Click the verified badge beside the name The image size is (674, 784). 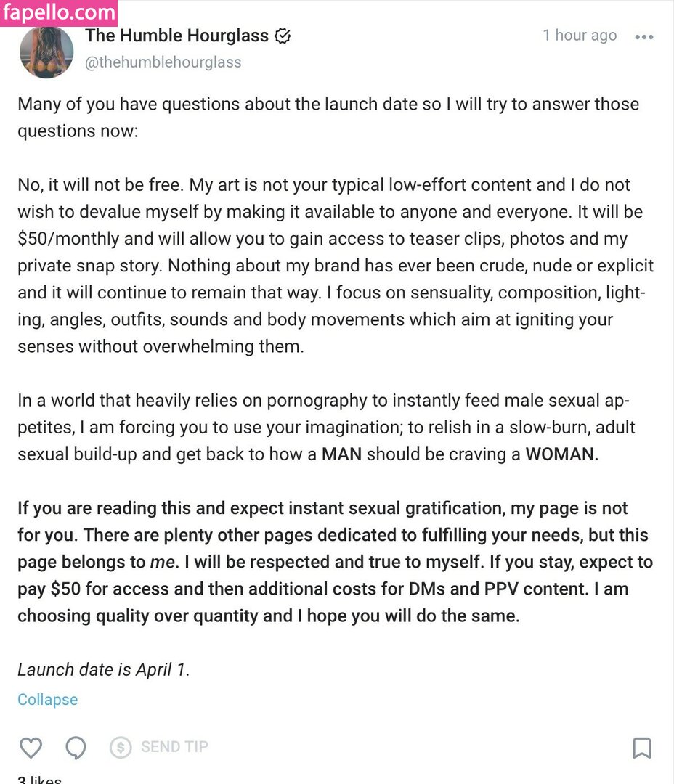click(283, 36)
